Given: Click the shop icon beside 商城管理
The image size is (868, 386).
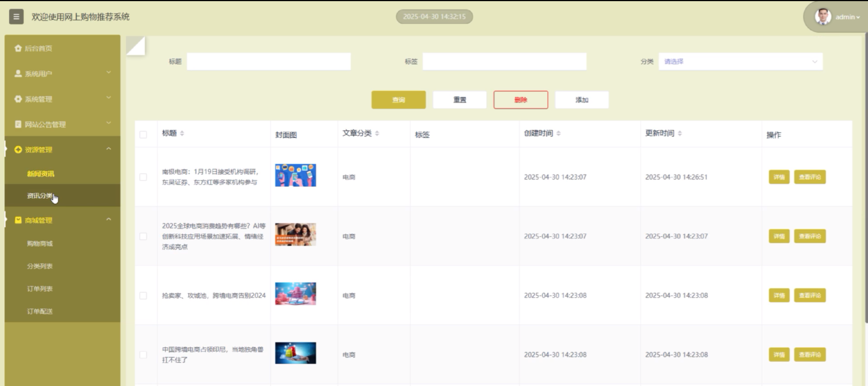Looking at the screenshot, I should 18,220.
